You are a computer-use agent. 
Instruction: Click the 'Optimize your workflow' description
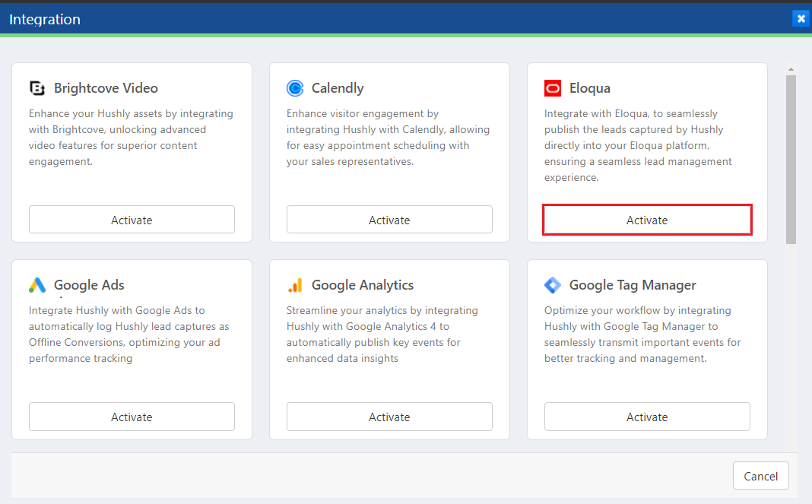click(642, 334)
